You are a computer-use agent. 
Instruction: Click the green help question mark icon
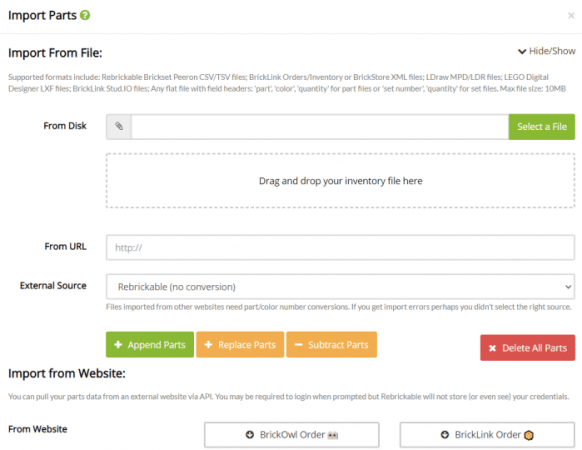tap(85, 15)
